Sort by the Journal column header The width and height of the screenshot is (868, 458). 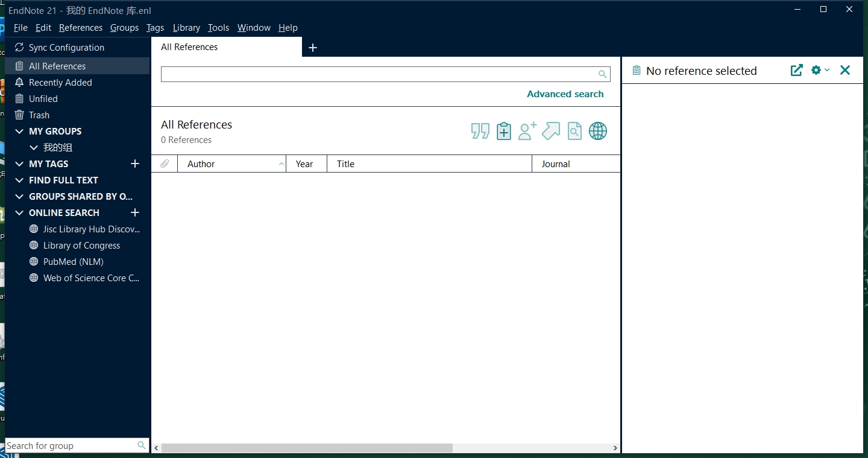coord(576,164)
